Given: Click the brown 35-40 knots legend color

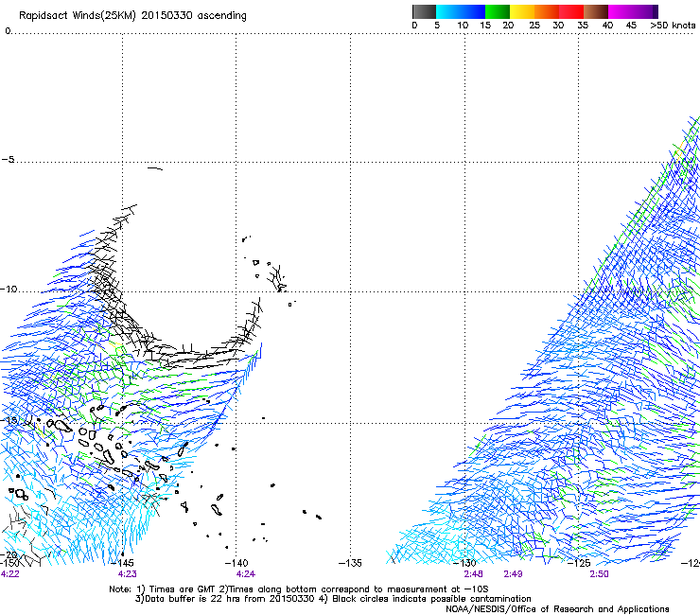Looking at the screenshot, I should 596,11.
